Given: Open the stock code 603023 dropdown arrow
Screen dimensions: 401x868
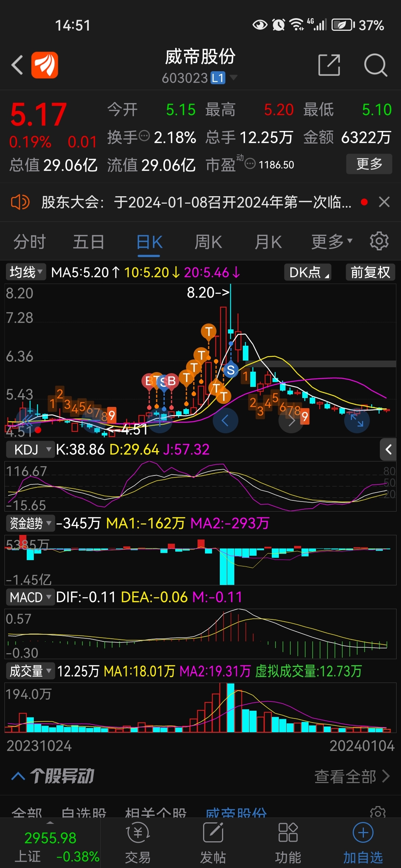Looking at the screenshot, I should pyautogui.click(x=234, y=78).
